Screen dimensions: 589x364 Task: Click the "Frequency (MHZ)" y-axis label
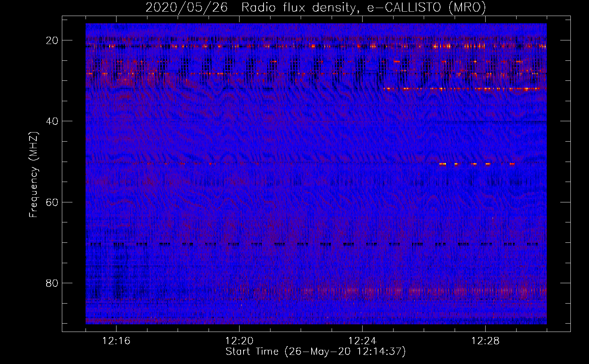33,175
